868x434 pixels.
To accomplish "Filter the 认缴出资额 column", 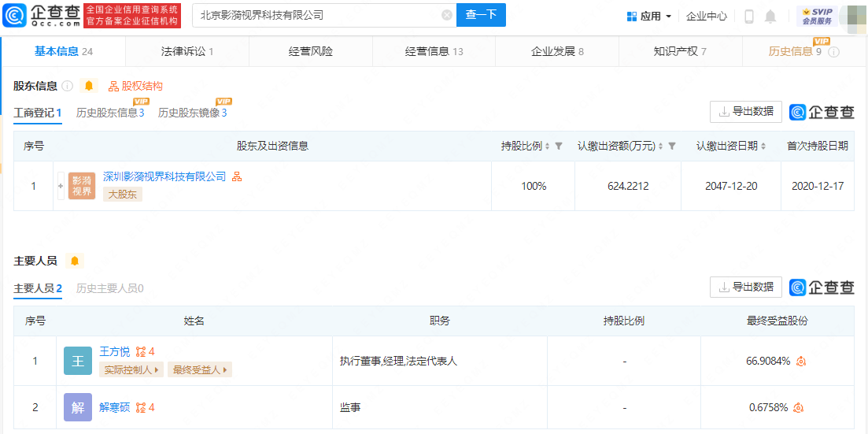I will 672,146.
